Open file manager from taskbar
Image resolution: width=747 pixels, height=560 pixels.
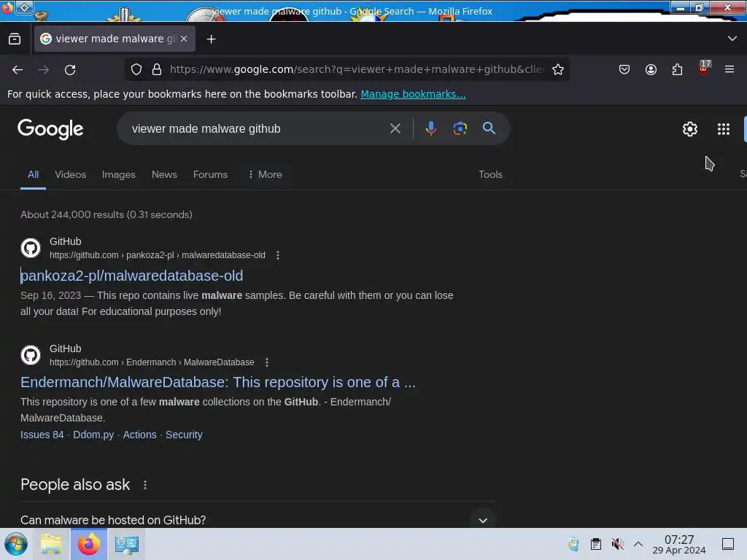51,544
